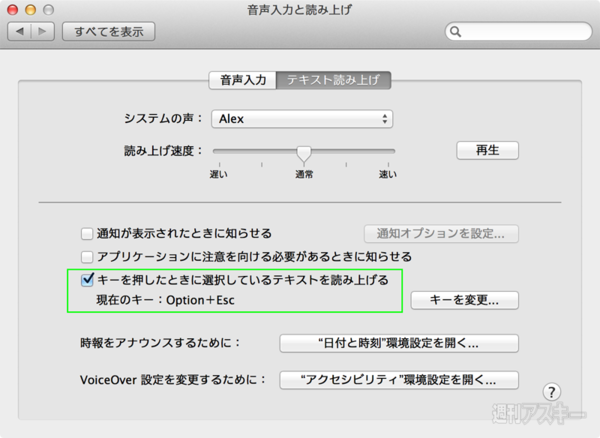Click the 再生 button
Screen dimensions: 600x438
pyautogui.click(x=488, y=150)
